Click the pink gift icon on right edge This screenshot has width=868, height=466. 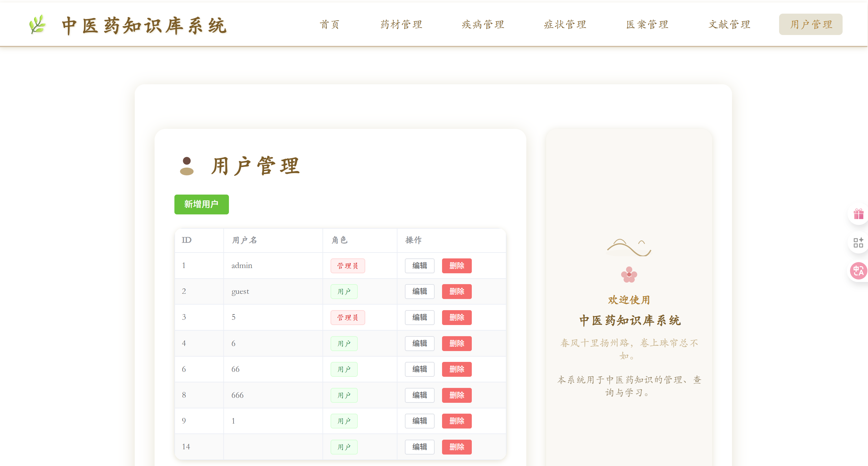[x=858, y=213]
